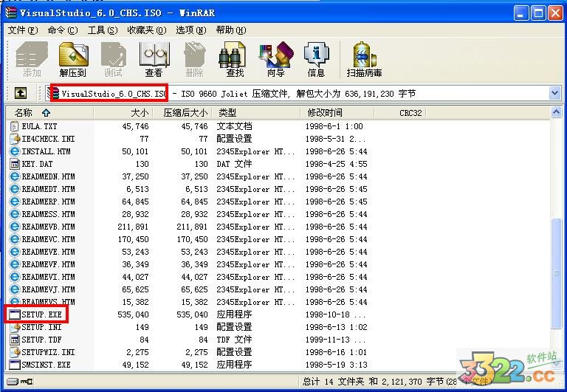Click the IE4CHECK.INI file icon
Screen dimensions: 567x392
[x=15, y=139]
